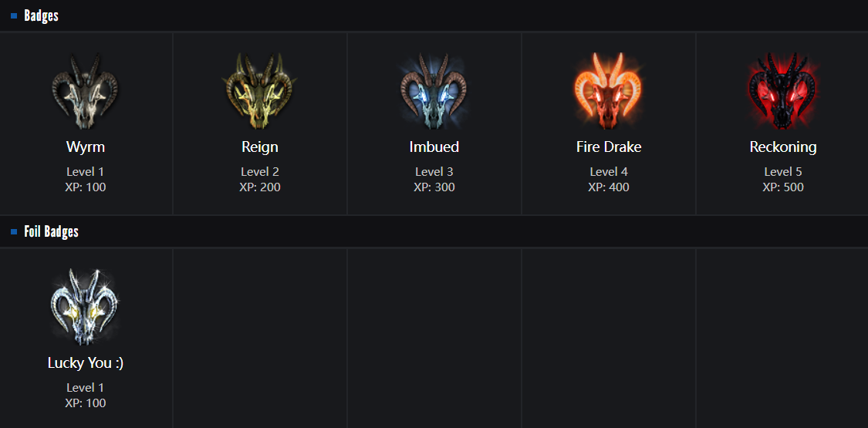
Task: Open the Reckoning badge name
Action: click(x=782, y=147)
